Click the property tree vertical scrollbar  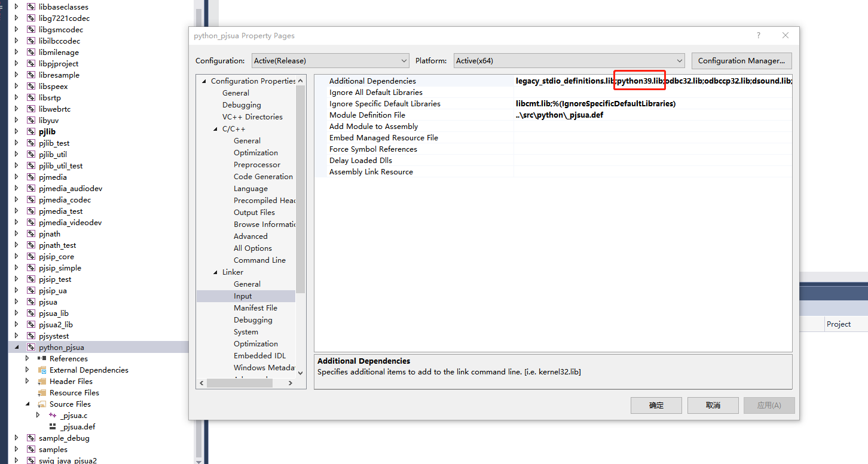coord(301,188)
